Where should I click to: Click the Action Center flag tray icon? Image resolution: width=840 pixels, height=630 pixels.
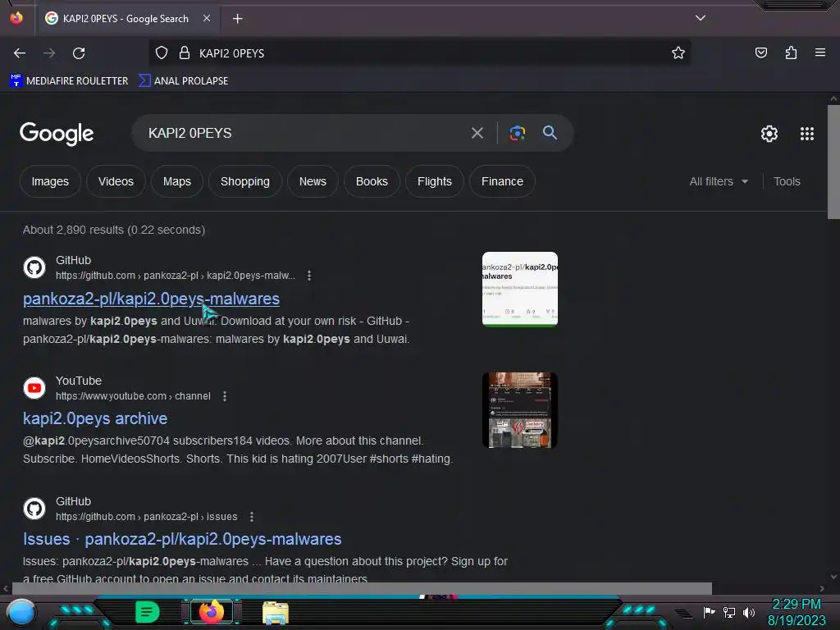coord(709,612)
